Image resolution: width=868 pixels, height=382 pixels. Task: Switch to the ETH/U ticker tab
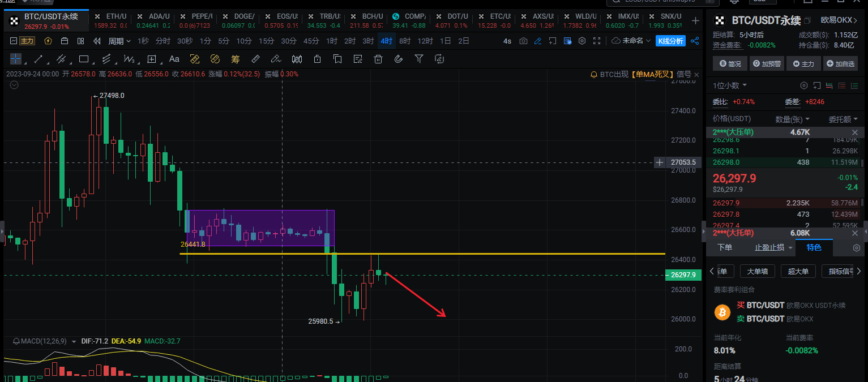(x=110, y=21)
